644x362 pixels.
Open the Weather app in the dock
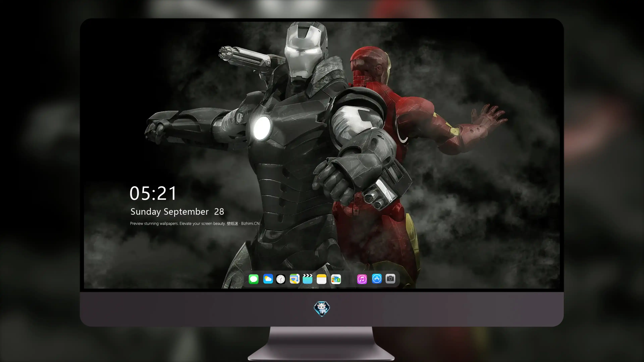268,279
